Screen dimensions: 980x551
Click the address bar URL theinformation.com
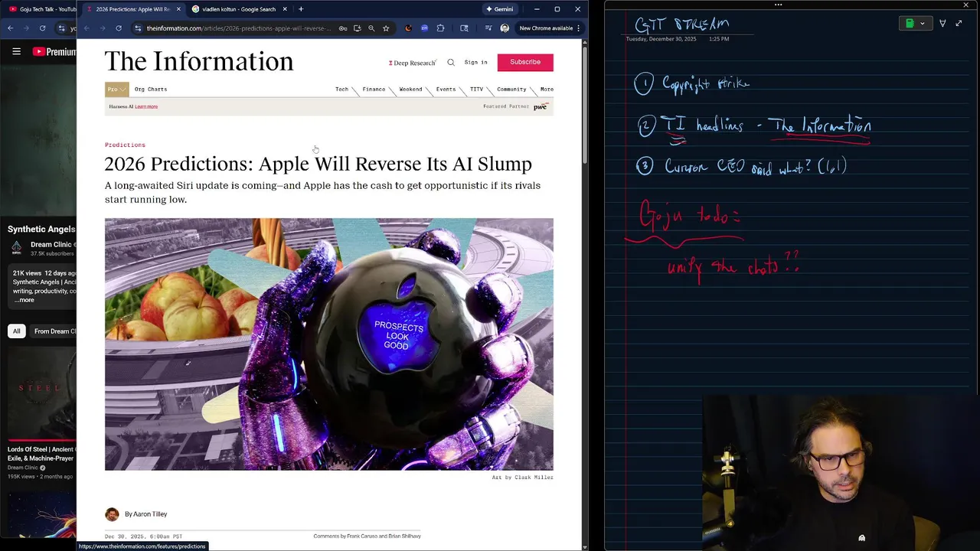tap(238, 28)
